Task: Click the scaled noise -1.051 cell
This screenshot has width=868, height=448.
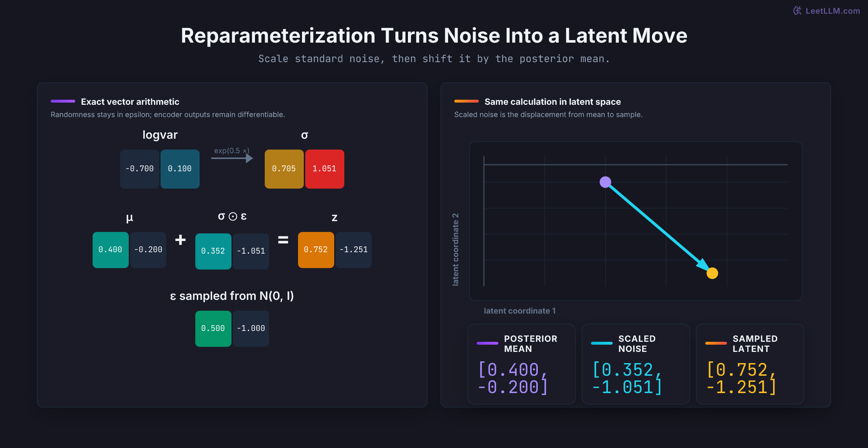Action: [251, 251]
